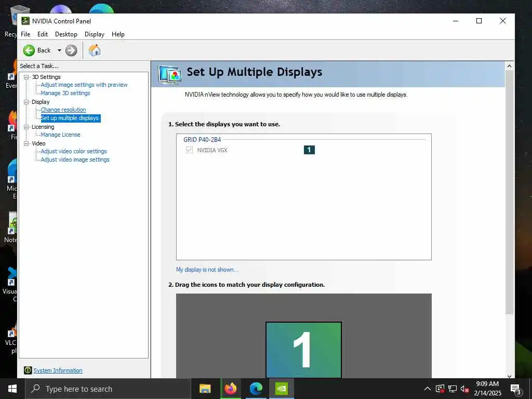Click the Back button label
532x399 pixels.
click(x=44, y=50)
